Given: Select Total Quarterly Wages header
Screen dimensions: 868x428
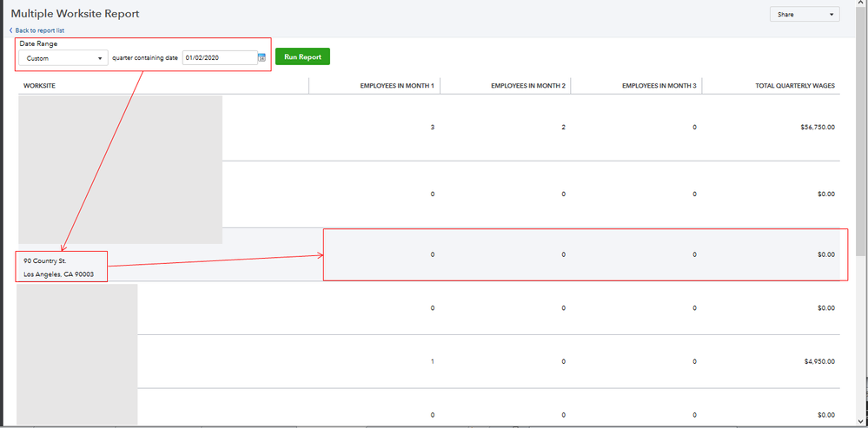Looking at the screenshot, I should point(795,86).
